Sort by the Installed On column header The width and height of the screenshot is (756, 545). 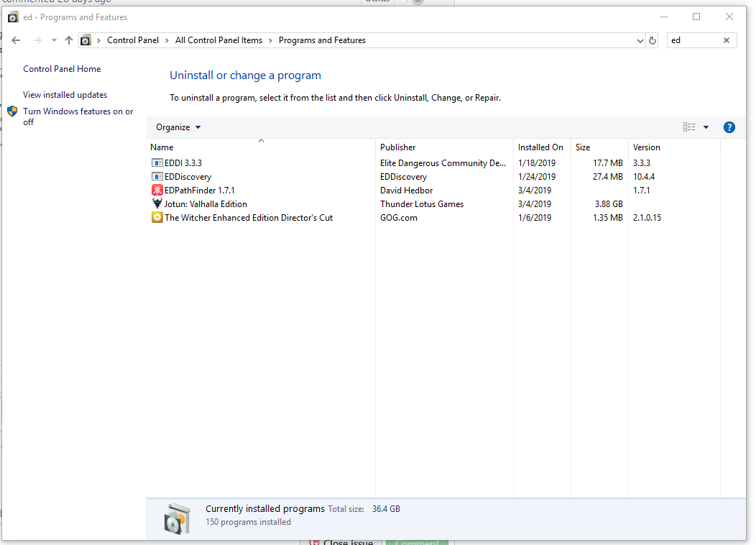(x=542, y=147)
